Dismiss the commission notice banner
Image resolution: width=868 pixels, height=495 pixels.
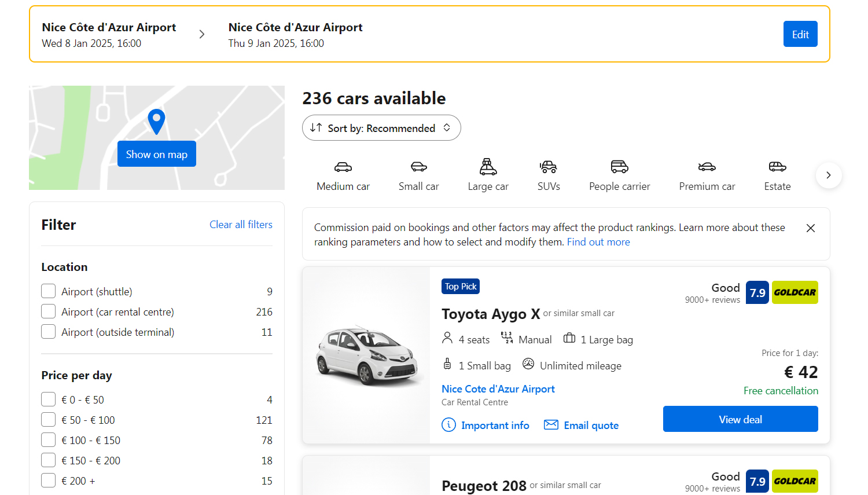pyautogui.click(x=810, y=228)
